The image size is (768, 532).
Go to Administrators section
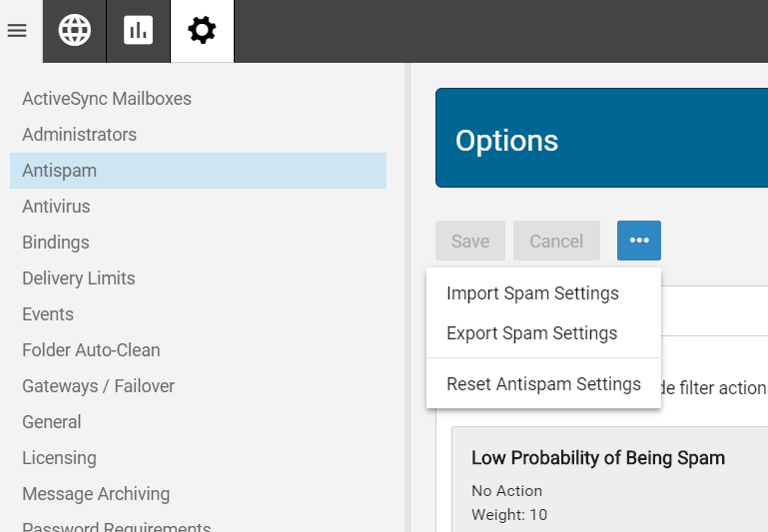point(79,135)
